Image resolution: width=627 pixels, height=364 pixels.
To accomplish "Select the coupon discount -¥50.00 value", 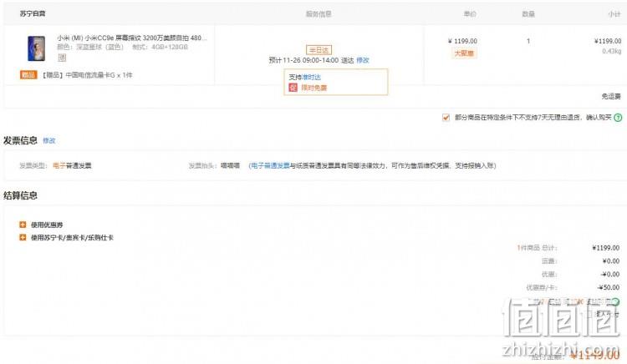I will 609,287.
